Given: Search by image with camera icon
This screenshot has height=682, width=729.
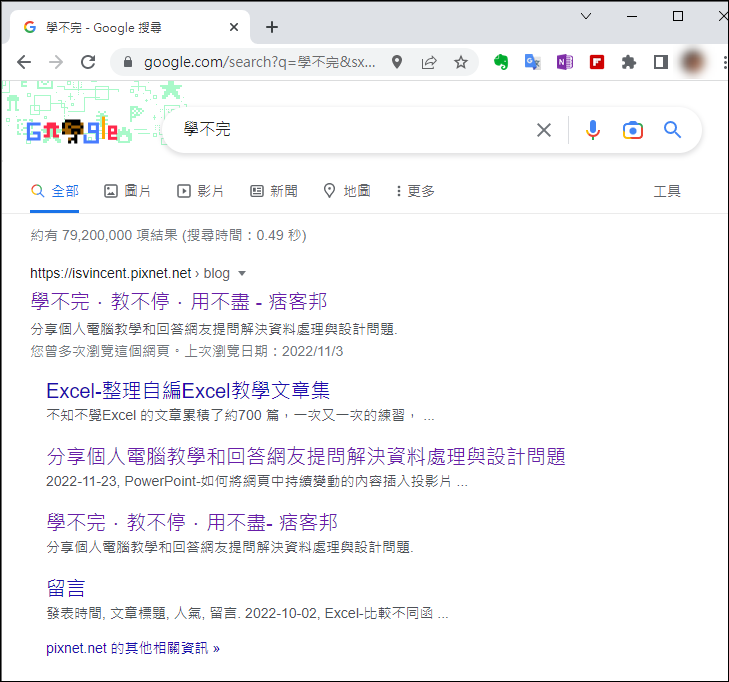Looking at the screenshot, I should click(x=633, y=130).
